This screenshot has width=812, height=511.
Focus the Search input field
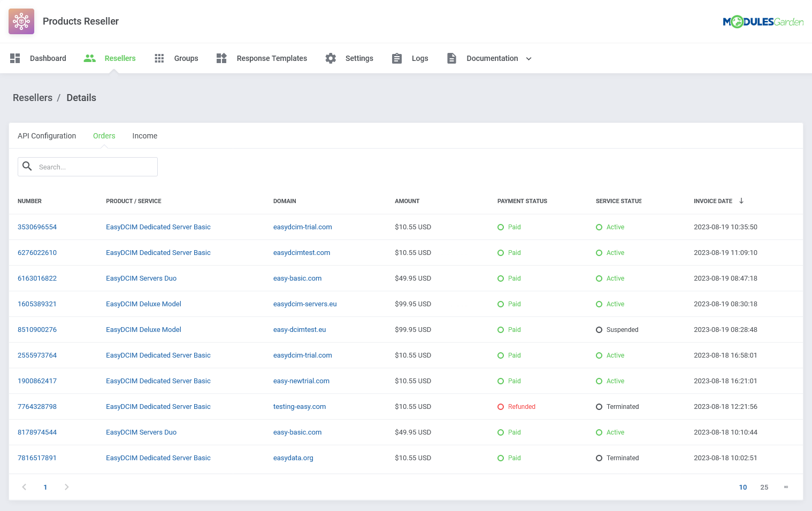pyautogui.click(x=88, y=167)
